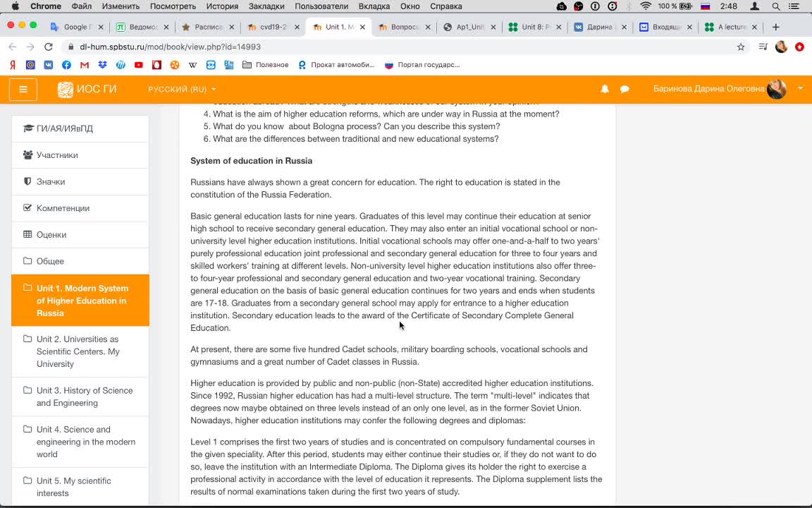Switch to the Ведомос tab
Image resolution: width=812 pixels, height=508 pixels.
[142, 27]
